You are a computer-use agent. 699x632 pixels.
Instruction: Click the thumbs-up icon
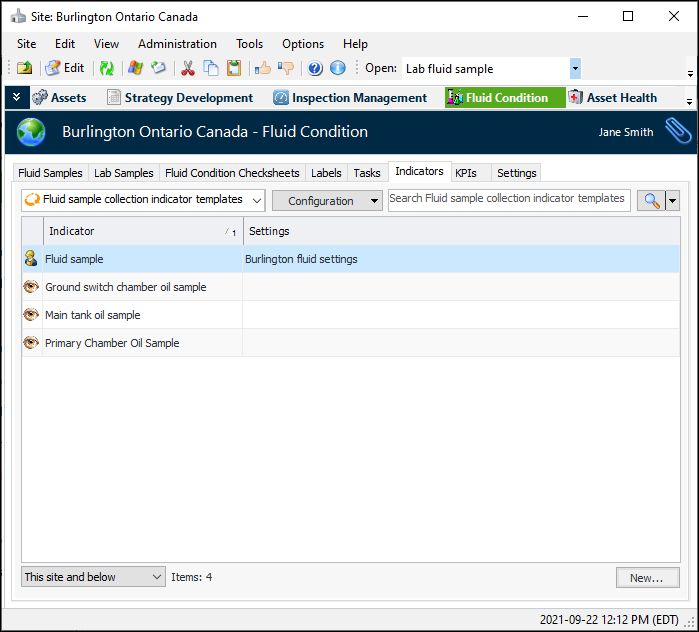coord(263,68)
